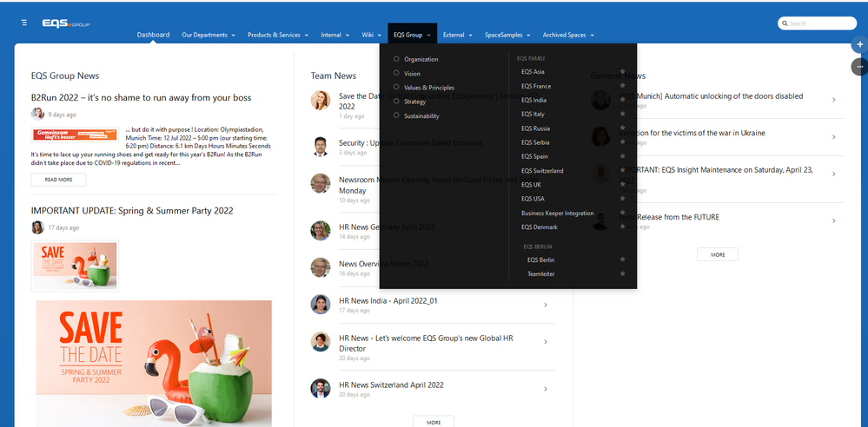The image size is (868, 427).
Task: Open chevron for Ukraine donation news
Action: (x=834, y=136)
